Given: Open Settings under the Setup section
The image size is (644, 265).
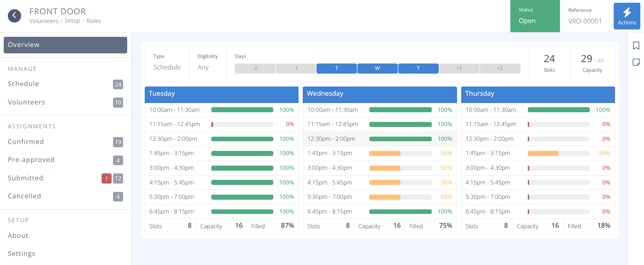Looking at the screenshot, I should pos(21,253).
